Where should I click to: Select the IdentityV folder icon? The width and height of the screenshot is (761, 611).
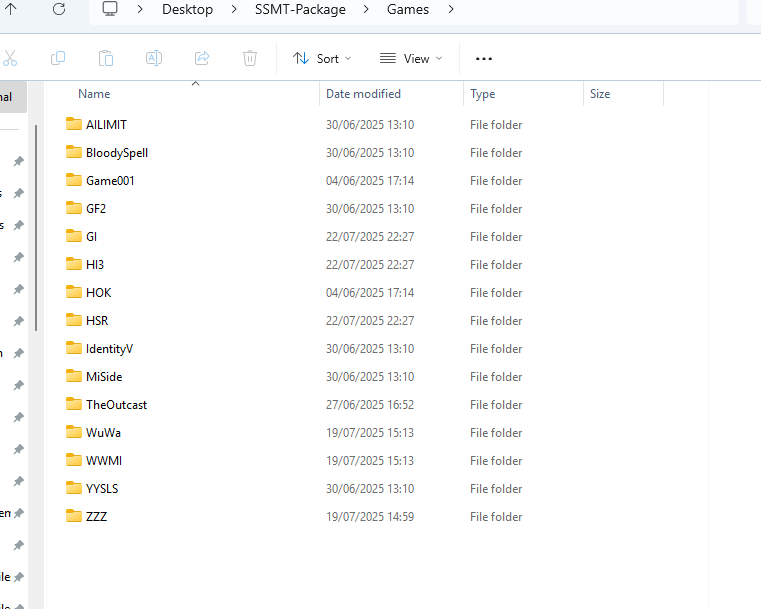(x=74, y=348)
